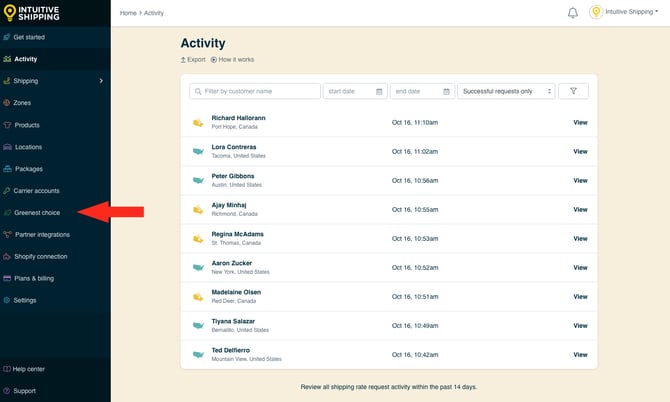The image size is (670, 402).
Task: Click Canada map icon for Richard Hallorann
Action: 198,123
